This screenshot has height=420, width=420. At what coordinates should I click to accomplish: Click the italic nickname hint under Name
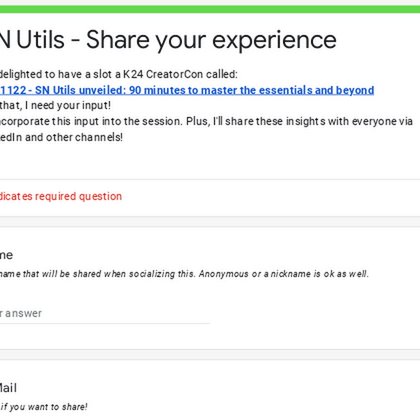coord(184,274)
